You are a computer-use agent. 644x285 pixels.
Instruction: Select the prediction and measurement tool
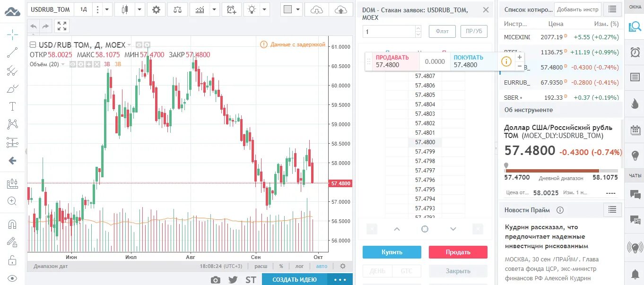[13, 142]
